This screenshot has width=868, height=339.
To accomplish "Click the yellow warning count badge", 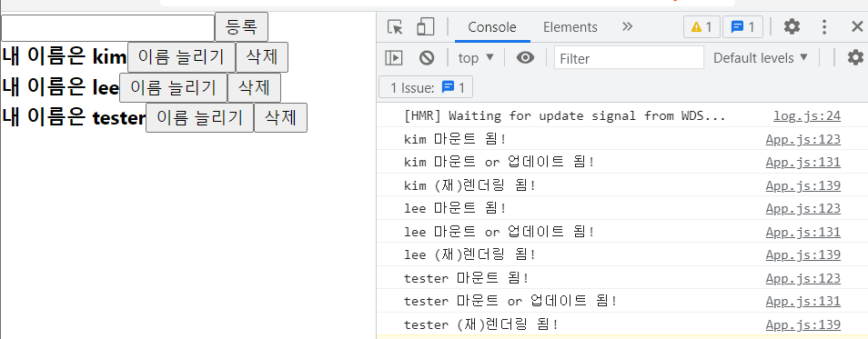I will click(701, 26).
